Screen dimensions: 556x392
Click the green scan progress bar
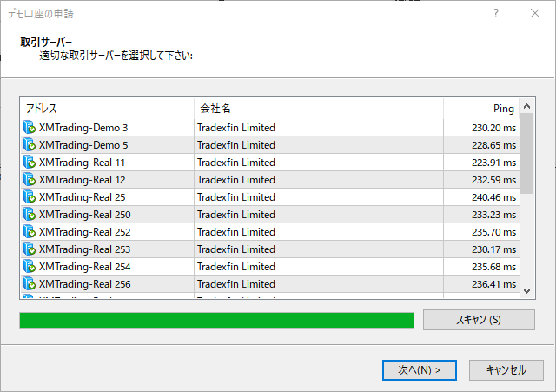(216, 321)
